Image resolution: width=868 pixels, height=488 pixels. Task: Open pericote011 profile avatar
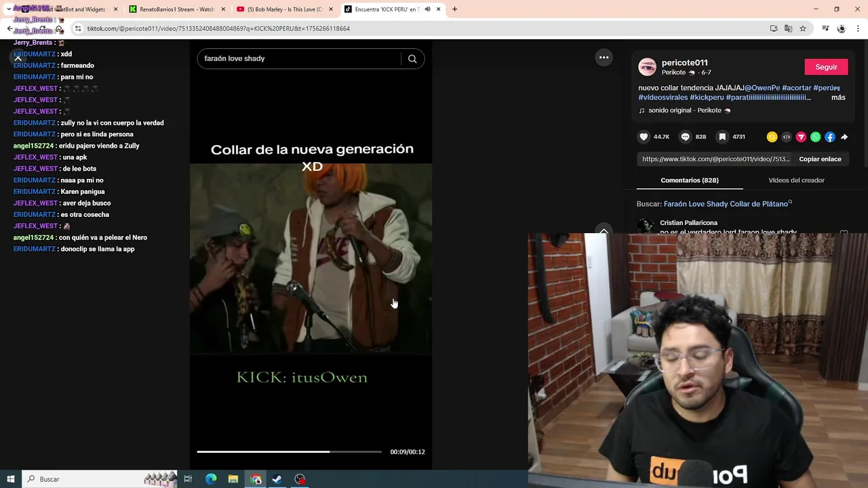coord(648,66)
